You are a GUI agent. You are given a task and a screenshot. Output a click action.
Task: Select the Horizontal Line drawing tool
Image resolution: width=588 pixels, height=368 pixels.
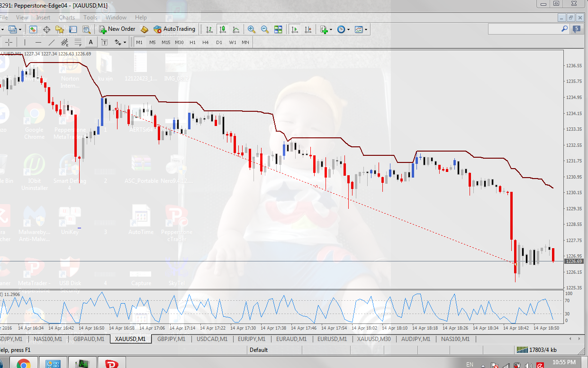coord(38,42)
